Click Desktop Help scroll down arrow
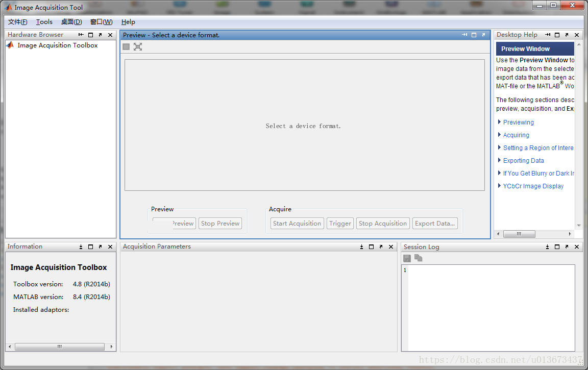The image size is (588, 370). pyautogui.click(x=579, y=225)
